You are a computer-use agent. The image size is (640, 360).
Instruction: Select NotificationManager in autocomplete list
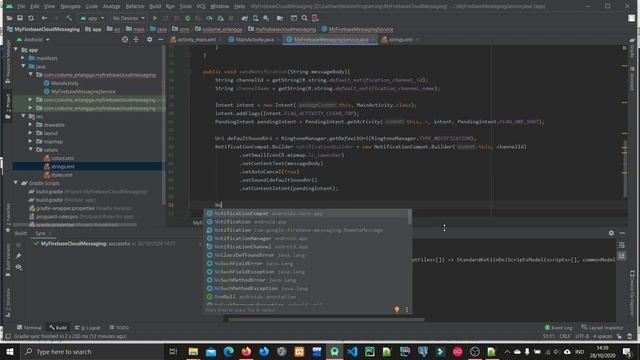coord(308,238)
